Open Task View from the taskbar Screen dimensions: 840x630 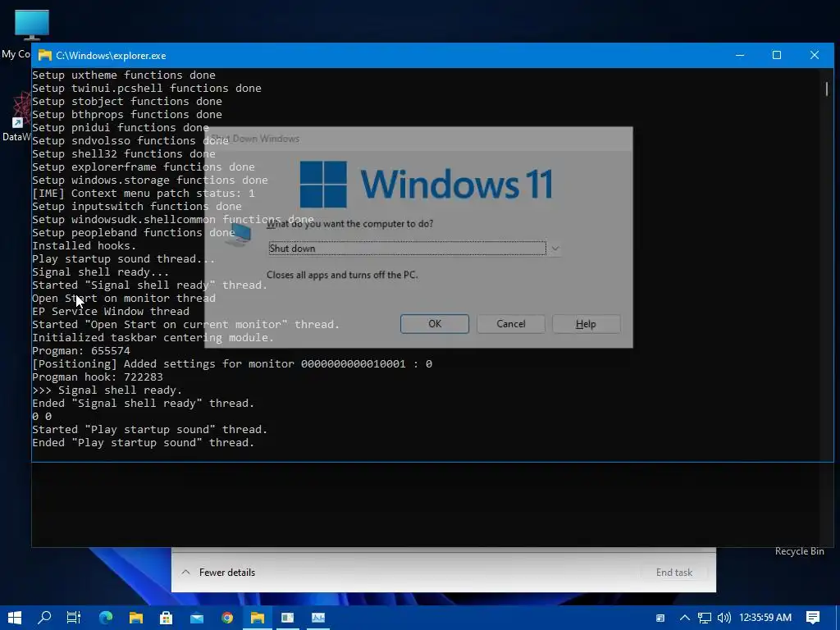coord(74,617)
